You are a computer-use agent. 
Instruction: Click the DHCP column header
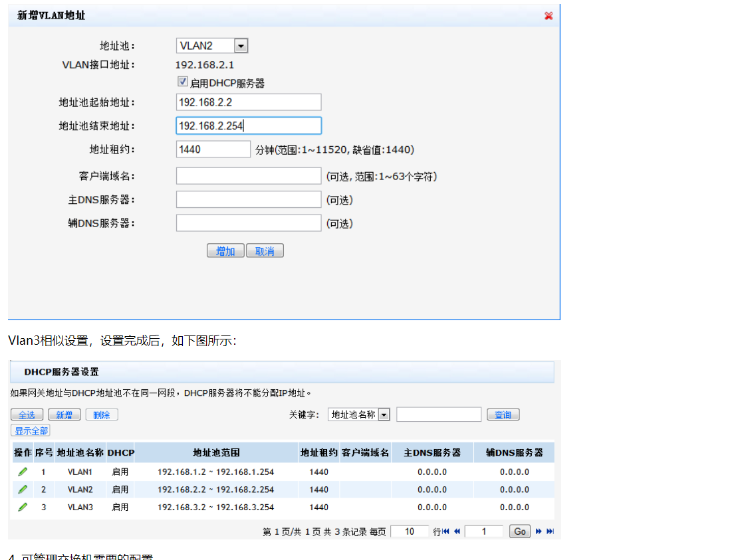[121, 452]
